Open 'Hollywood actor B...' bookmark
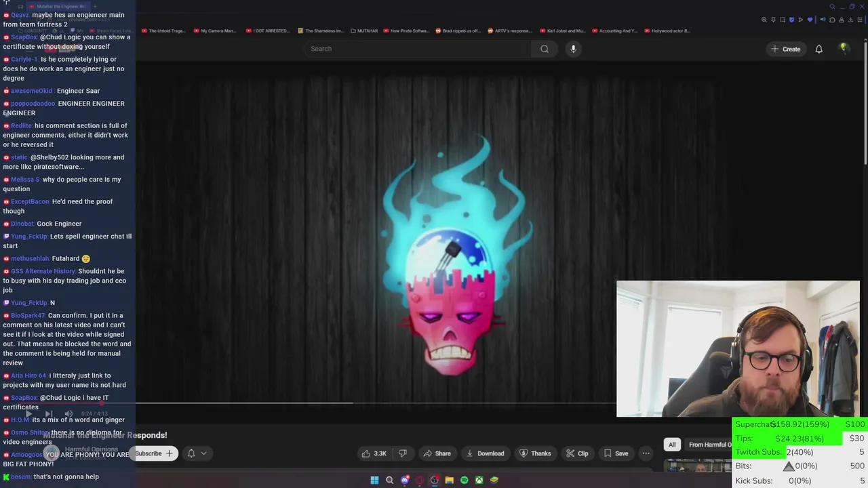 [x=668, y=30]
